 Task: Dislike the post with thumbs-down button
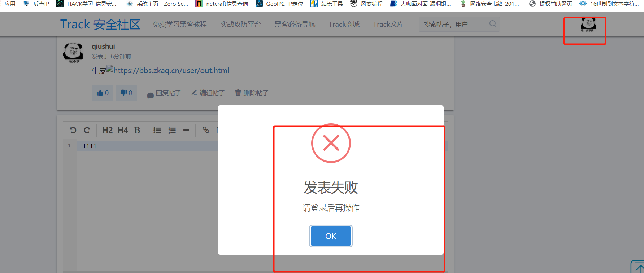coord(126,93)
